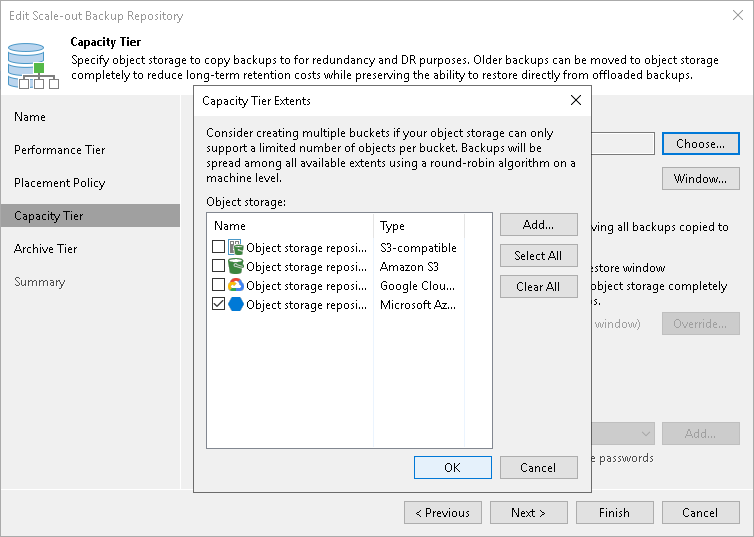
Task: Cancel the Edit Scale-out Backup Repository wizard
Action: click(x=701, y=512)
